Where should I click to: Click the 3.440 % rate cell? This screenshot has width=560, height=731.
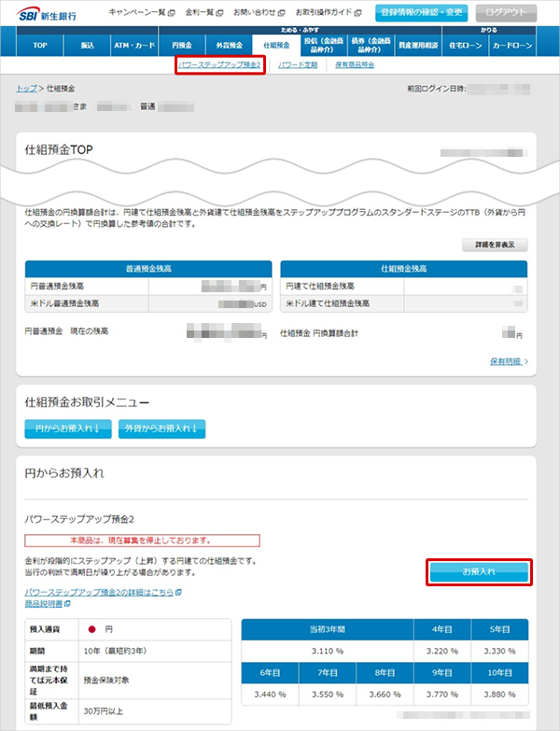pos(271,695)
